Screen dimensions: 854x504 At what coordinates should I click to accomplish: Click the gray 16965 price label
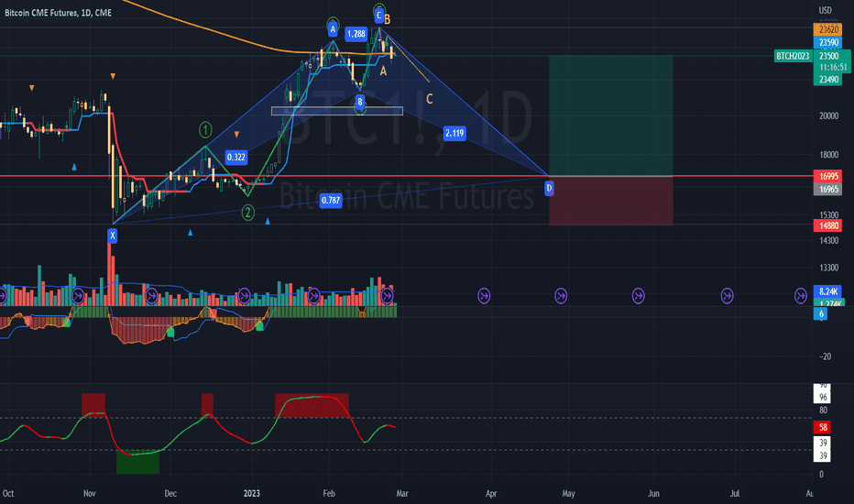pyautogui.click(x=827, y=189)
